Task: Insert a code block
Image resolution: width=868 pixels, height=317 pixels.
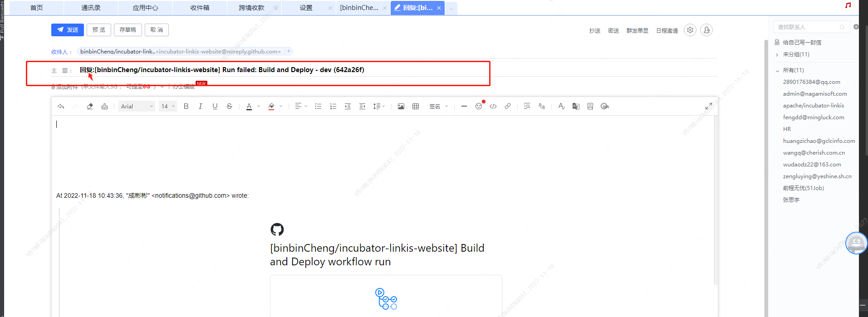Action: click(x=493, y=106)
